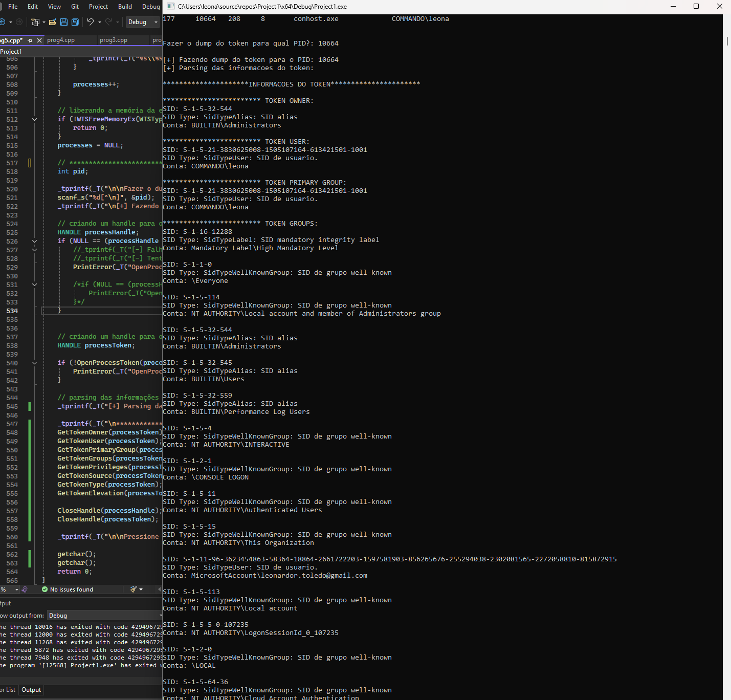Image resolution: width=731 pixels, height=700 pixels.
Task: Open file with the folder icon
Action: point(52,22)
